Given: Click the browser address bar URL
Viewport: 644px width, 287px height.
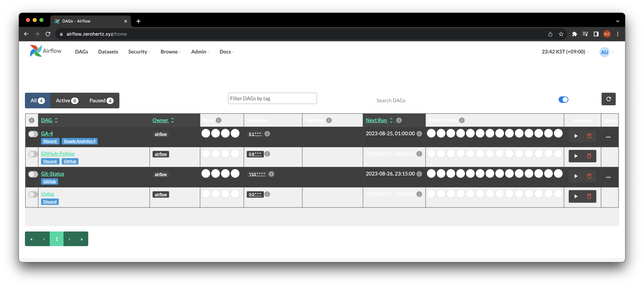Looking at the screenshot, I should coord(97,34).
